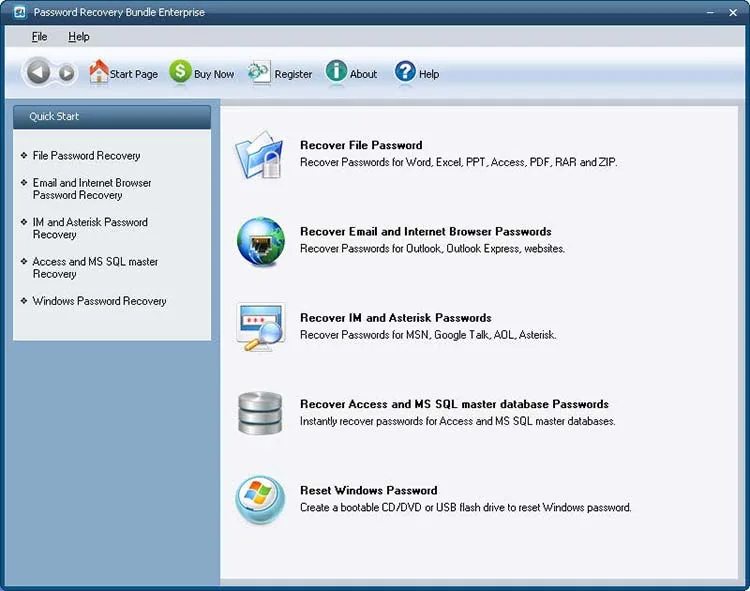The width and height of the screenshot is (750, 591).
Task: Click the Forward arrow navigation button
Action: [x=66, y=73]
